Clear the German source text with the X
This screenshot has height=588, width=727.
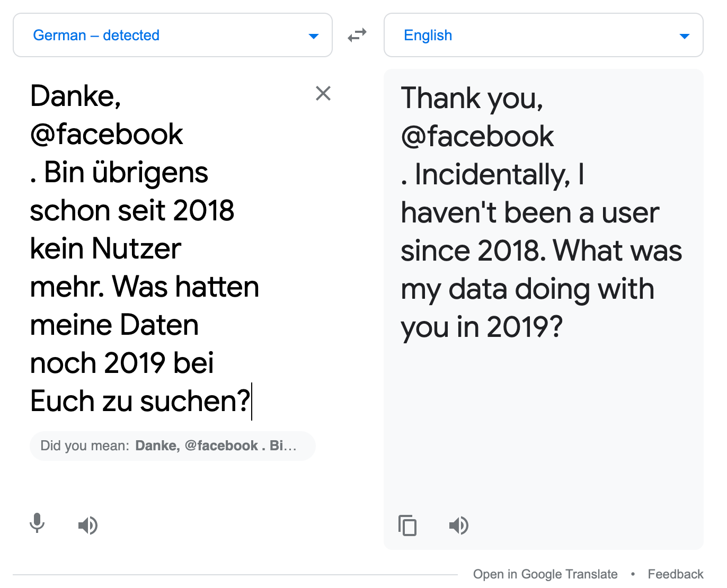[323, 93]
